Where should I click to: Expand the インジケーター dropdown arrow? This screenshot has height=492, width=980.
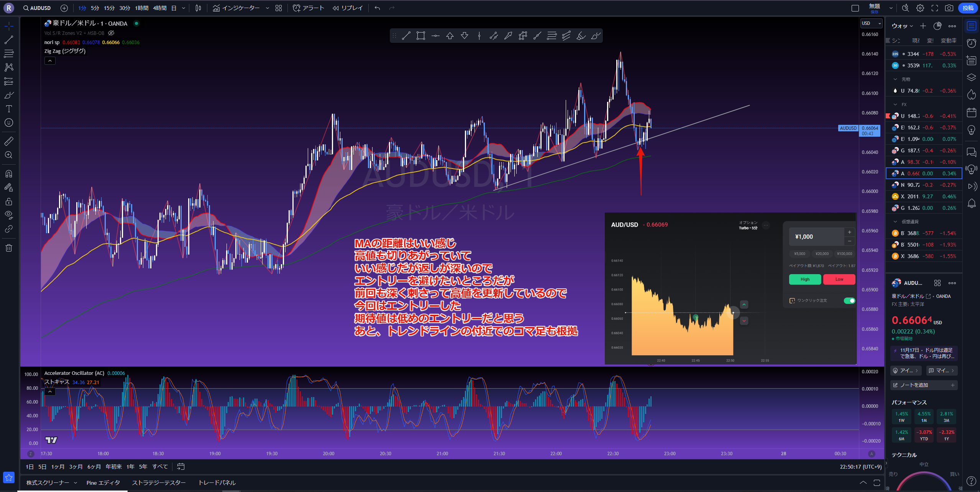(267, 8)
